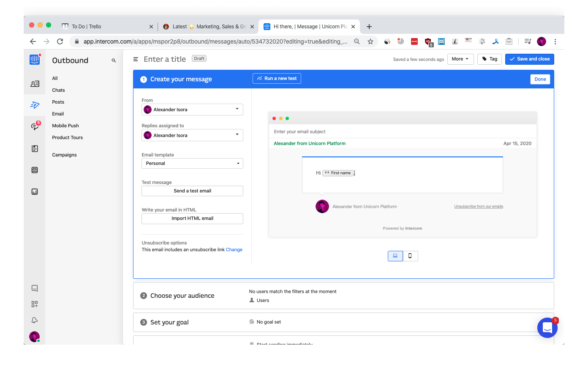Search outbound messages with magnifier icon
Viewport: 588px width, 376px height.
click(114, 60)
